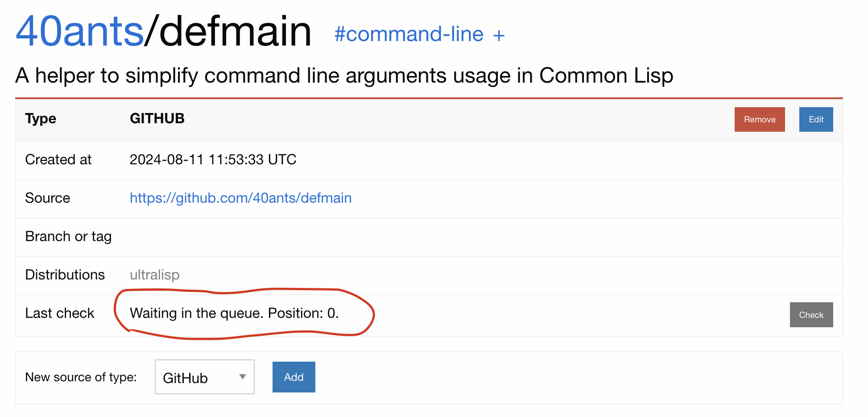
Task: Click the project description about command line arguments
Action: tap(344, 75)
